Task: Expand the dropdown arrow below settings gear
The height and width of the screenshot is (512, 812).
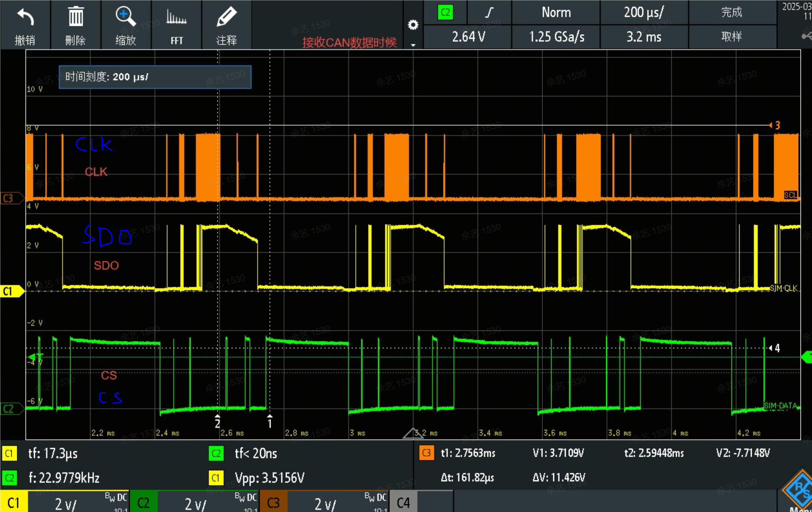Action: pyautogui.click(x=413, y=45)
